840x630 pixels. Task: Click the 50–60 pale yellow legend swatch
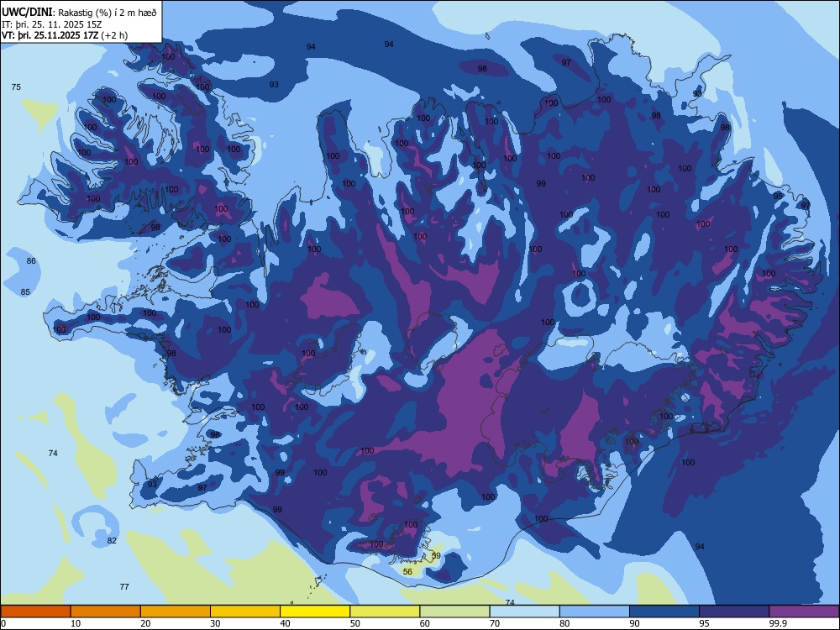click(x=386, y=612)
